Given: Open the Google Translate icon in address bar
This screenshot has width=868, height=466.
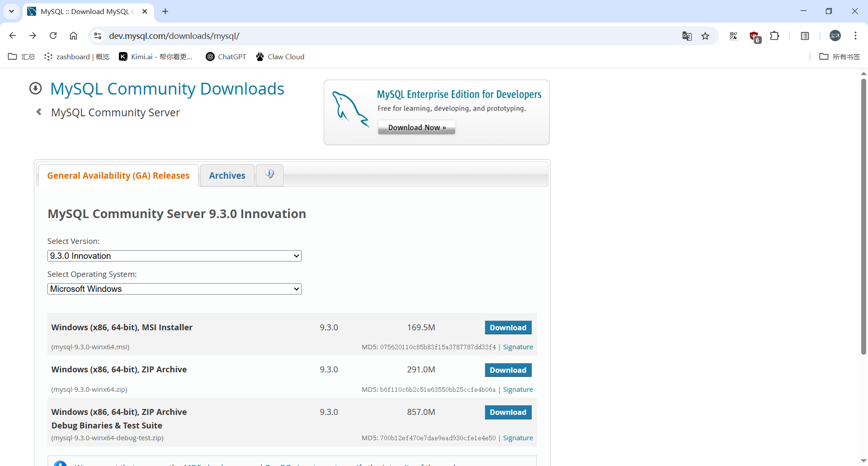Looking at the screenshot, I should 687,36.
